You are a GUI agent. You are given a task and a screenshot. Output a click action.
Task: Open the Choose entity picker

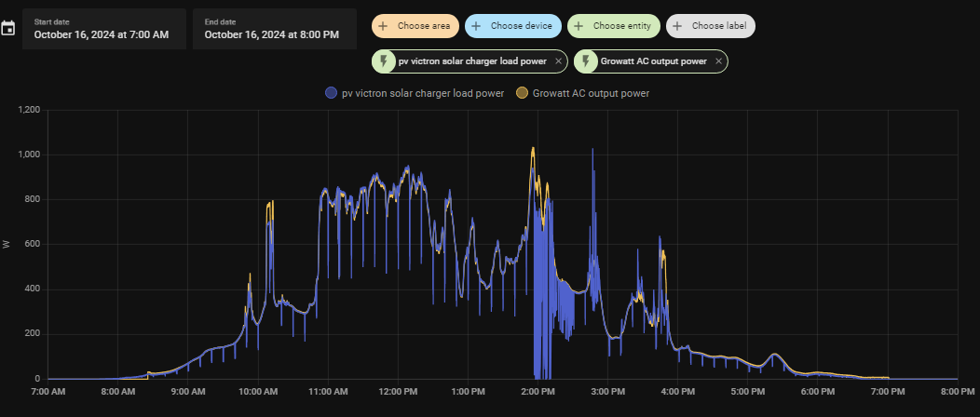point(615,26)
